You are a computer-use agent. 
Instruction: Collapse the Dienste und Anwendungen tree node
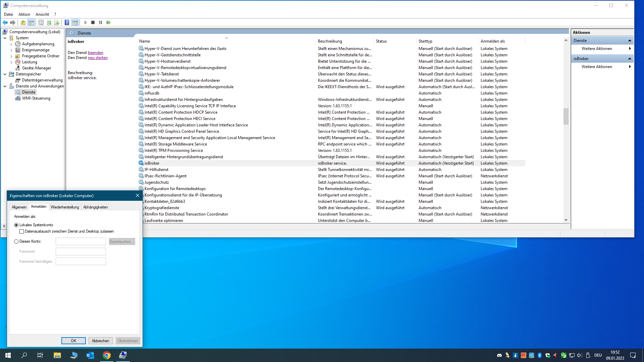[5, 86]
